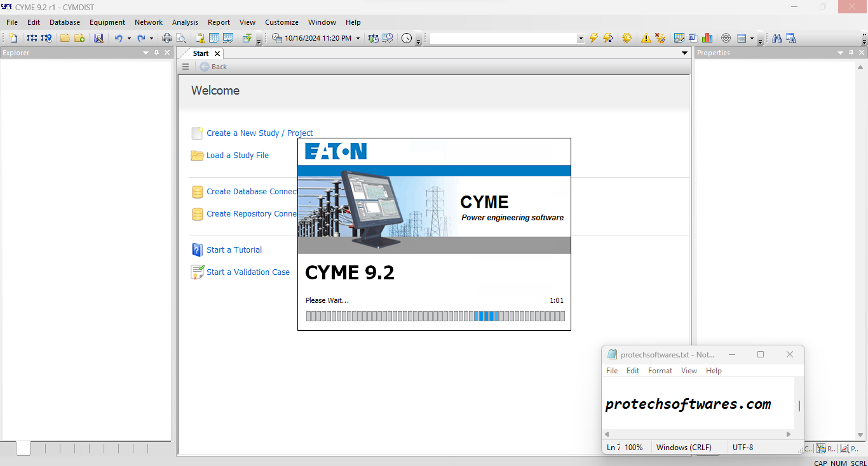The height and width of the screenshot is (466, 868).
Task: Click the Notepad horizontal scroll right arrow
Action: pyautogui.click(x=789, y=434)
